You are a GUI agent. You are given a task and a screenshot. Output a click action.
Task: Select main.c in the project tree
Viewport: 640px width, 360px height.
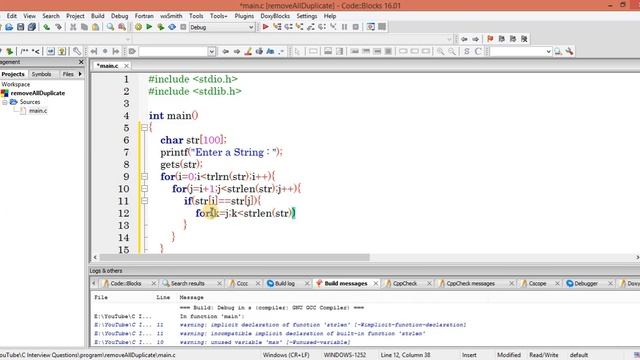(x=38, y=111)
